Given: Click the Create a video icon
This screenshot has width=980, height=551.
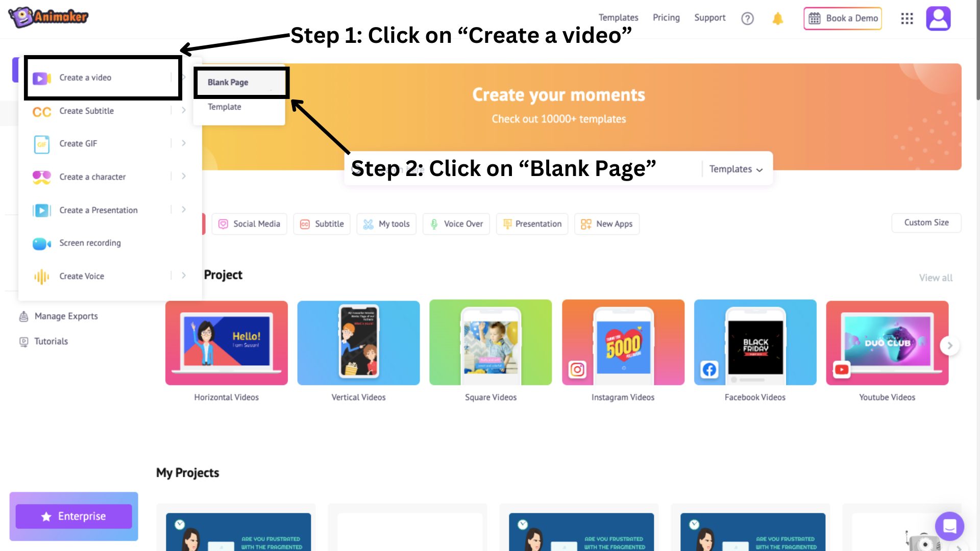Looking at the screenshot, I should (x=42, y=78).
